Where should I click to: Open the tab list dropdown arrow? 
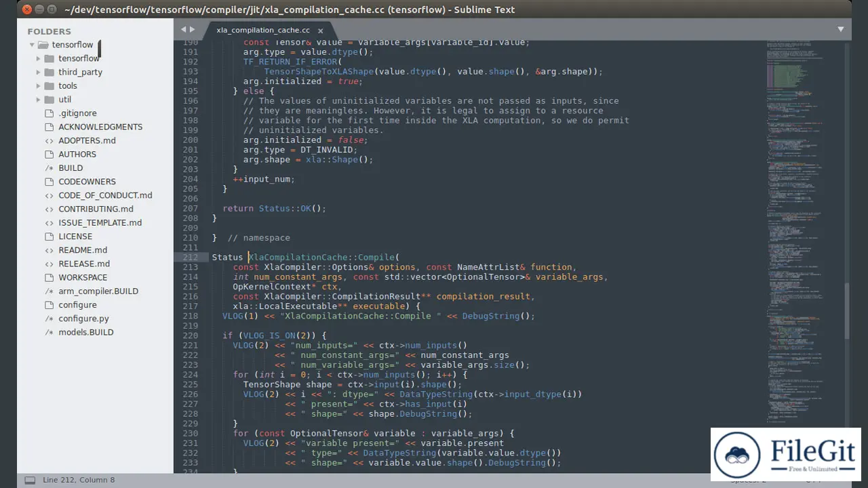tap(841, 30)
